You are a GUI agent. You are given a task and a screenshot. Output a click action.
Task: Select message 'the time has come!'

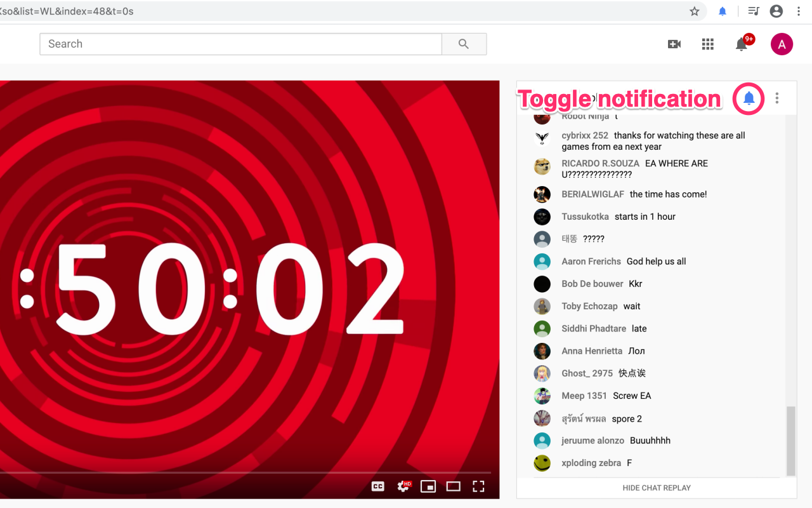668,194
